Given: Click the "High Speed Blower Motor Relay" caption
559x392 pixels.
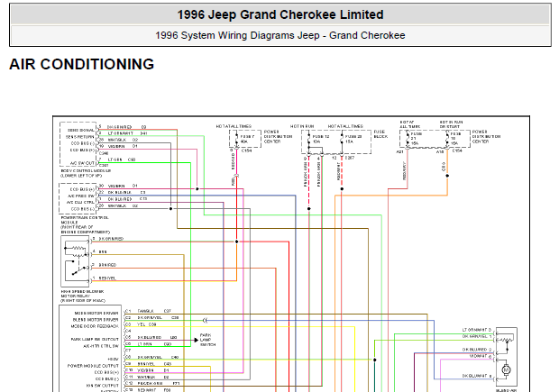Looking at the screenshot, I should (83, 296).
